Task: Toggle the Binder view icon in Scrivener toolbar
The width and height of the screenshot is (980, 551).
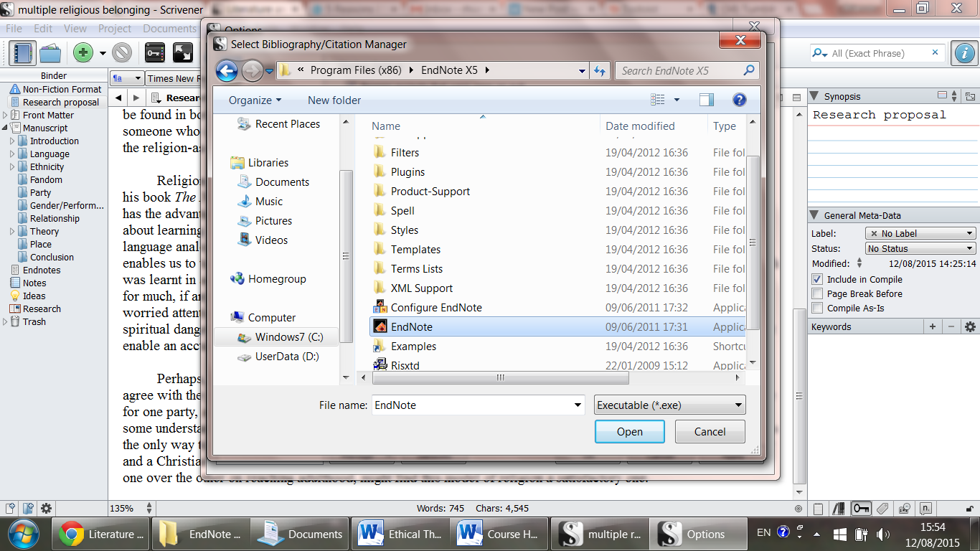Action: click(24, 52)
